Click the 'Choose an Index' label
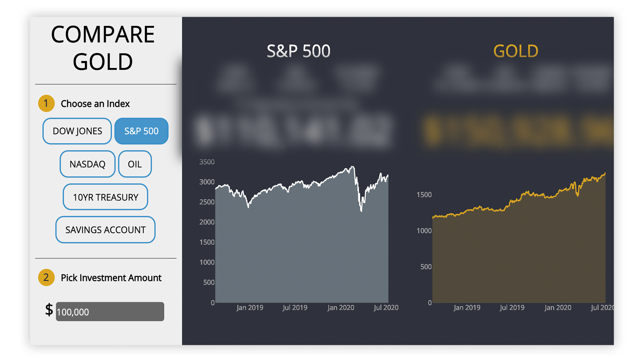 pos(95,104)
